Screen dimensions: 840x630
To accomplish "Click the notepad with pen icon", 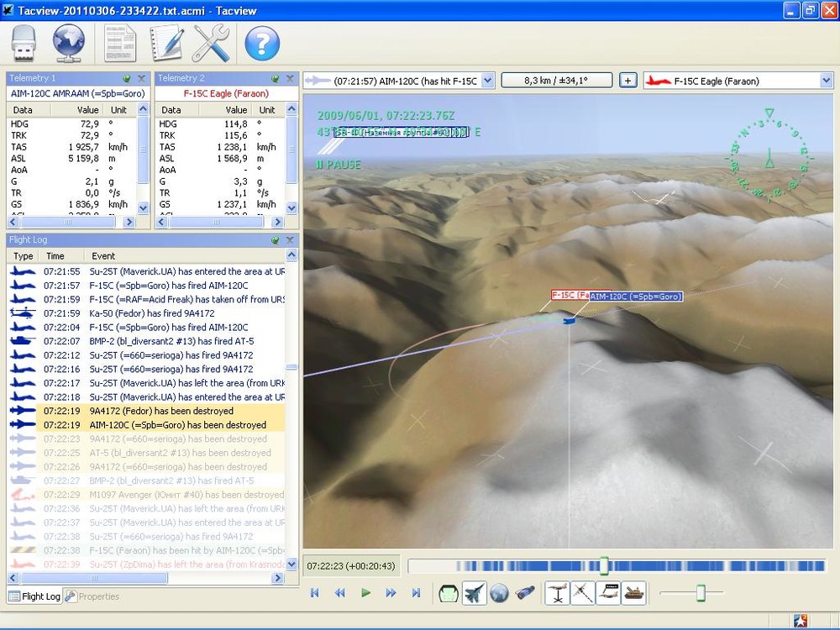I will pyautogui.click(x=166, y=44).
